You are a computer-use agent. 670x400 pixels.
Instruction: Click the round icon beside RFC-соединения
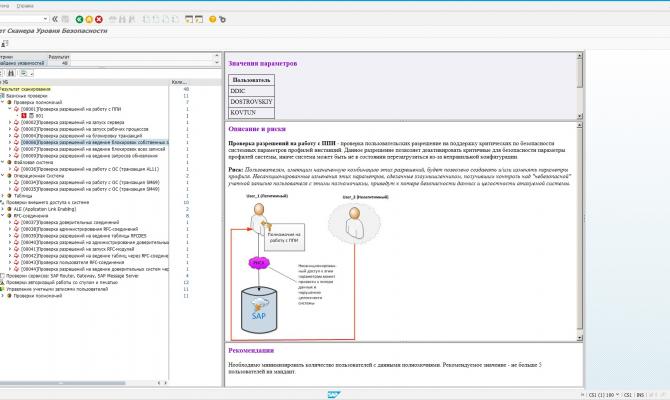(x=9, y=216)
